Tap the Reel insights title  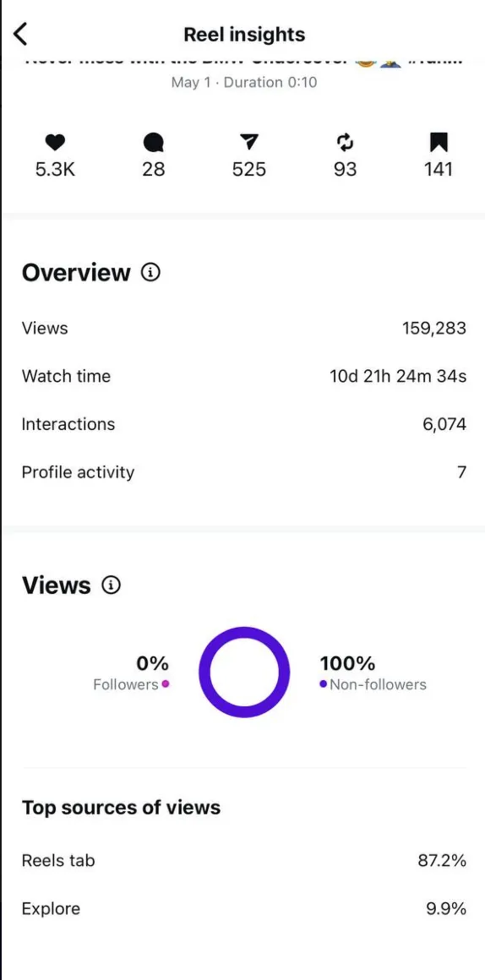pyautogui.click(x=244, y=35)
